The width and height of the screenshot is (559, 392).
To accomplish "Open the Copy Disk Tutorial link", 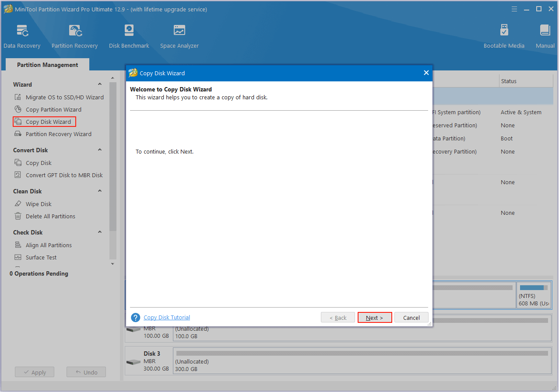I will (x=167, y=317).
